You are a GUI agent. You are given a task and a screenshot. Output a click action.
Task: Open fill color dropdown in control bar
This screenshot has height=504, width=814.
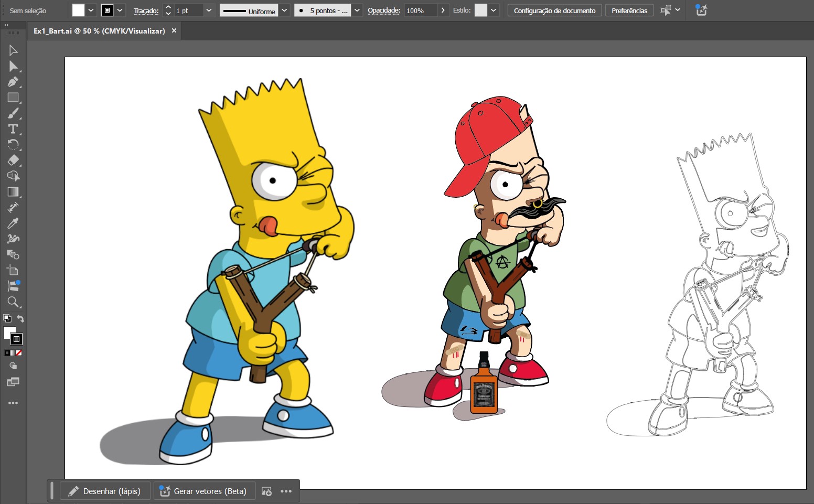(91, 10)
